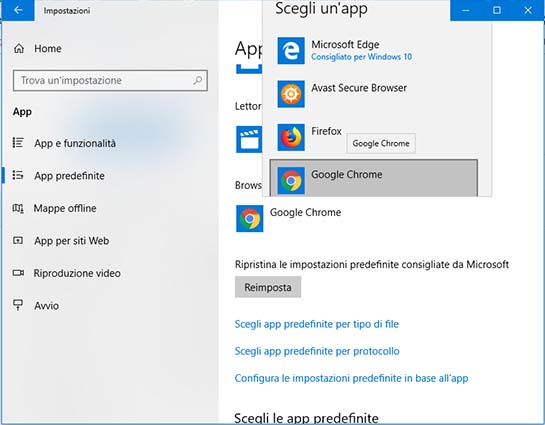Image resolution: width=545 pixels, height=425 pixels.
Task: Maximize the Impostazioni window
Action: pyautogui.click(x=497, y=10)
